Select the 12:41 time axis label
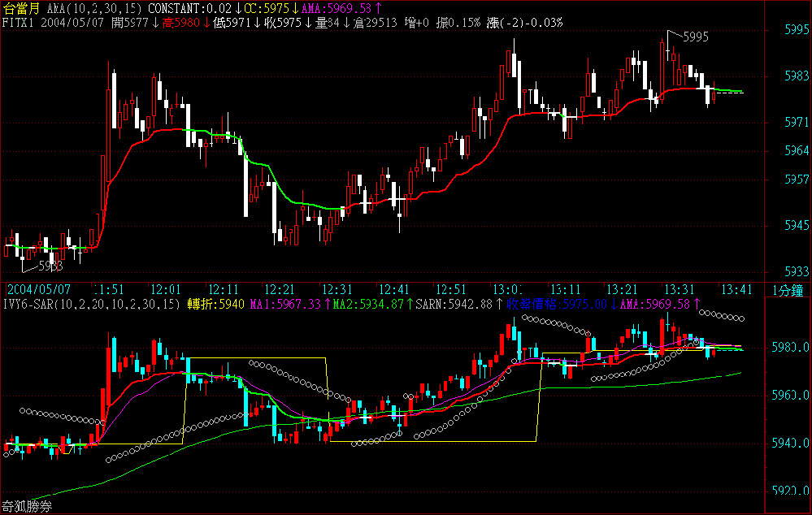The image size is (812, 515). pyautogui.click(x=394, y=289)
